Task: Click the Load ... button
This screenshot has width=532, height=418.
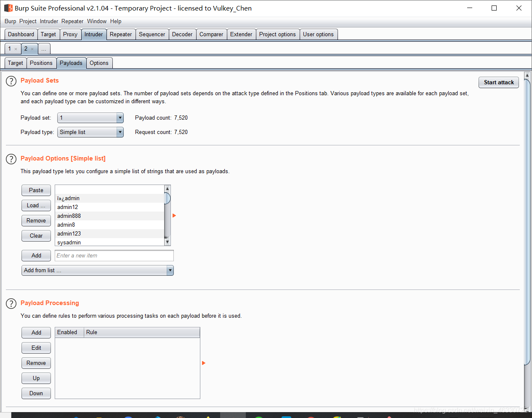Action: 36,206
